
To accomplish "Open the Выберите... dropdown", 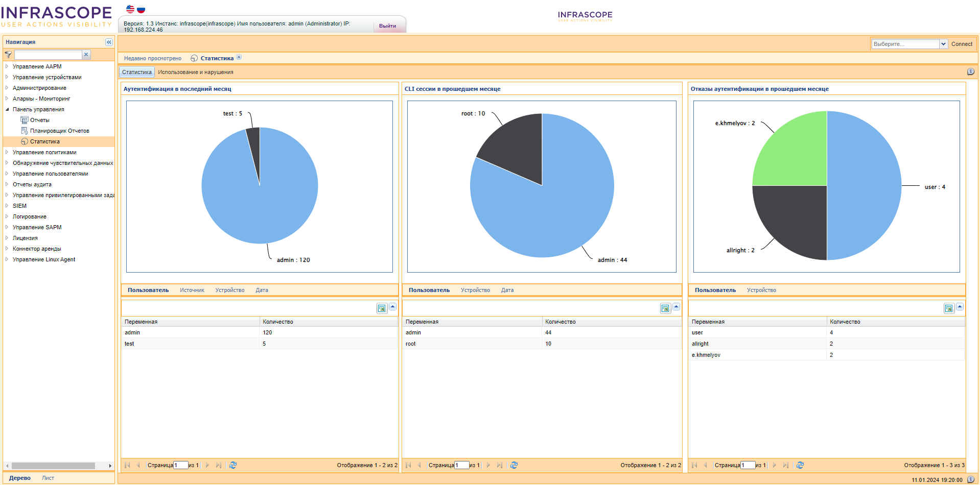I will 943,44.
